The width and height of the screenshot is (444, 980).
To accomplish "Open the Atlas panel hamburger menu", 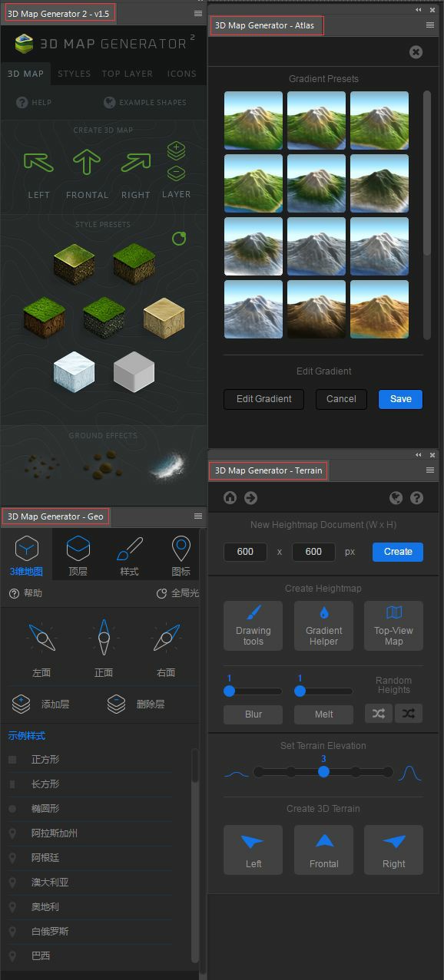I will click(430, 25).
